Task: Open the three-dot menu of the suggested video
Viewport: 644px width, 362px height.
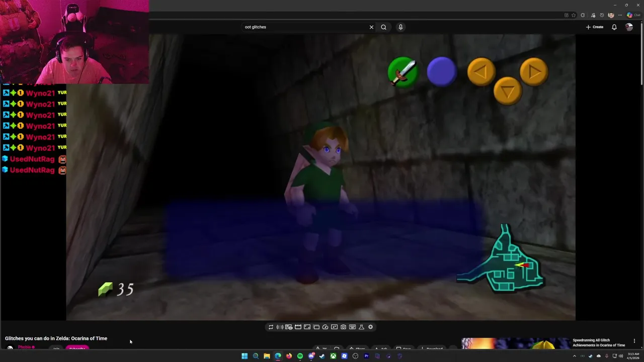Action: [x=634, y=341]
